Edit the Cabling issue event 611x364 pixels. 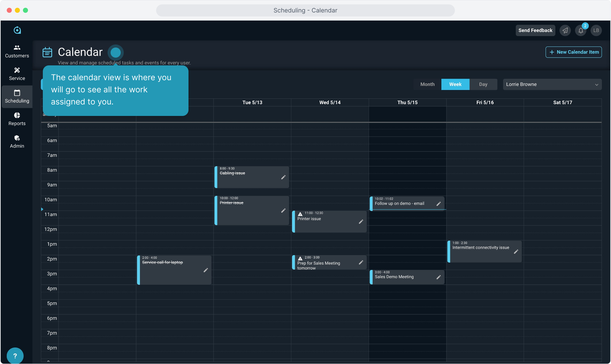[x=283, y=177]
